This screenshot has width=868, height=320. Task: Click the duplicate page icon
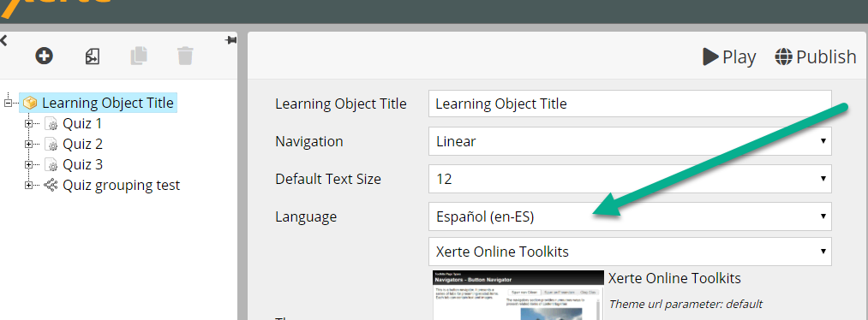[139, 56]
